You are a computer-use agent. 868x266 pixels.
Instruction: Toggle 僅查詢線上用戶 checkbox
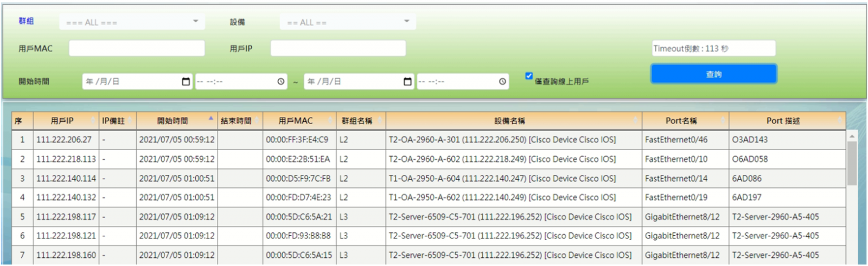tap(529, 76)
